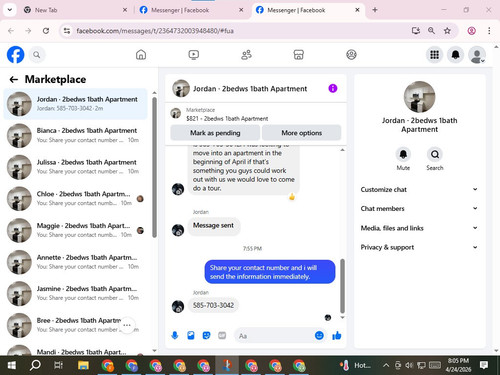This screenshot has height=375, width=500.
Task: Open the Watch video icon
Action: (x=194, y=55)
